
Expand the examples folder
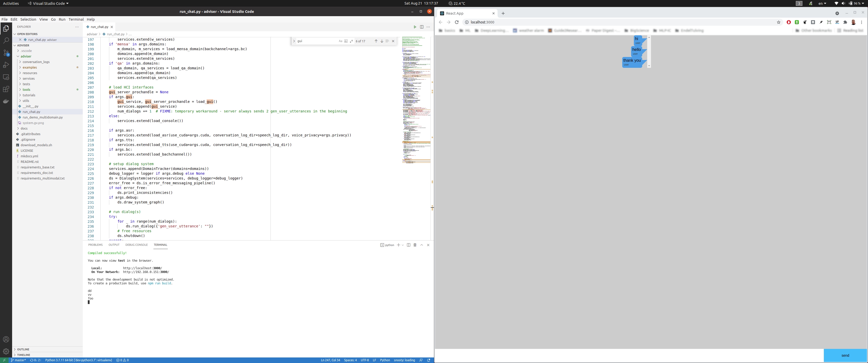(47, 67)
